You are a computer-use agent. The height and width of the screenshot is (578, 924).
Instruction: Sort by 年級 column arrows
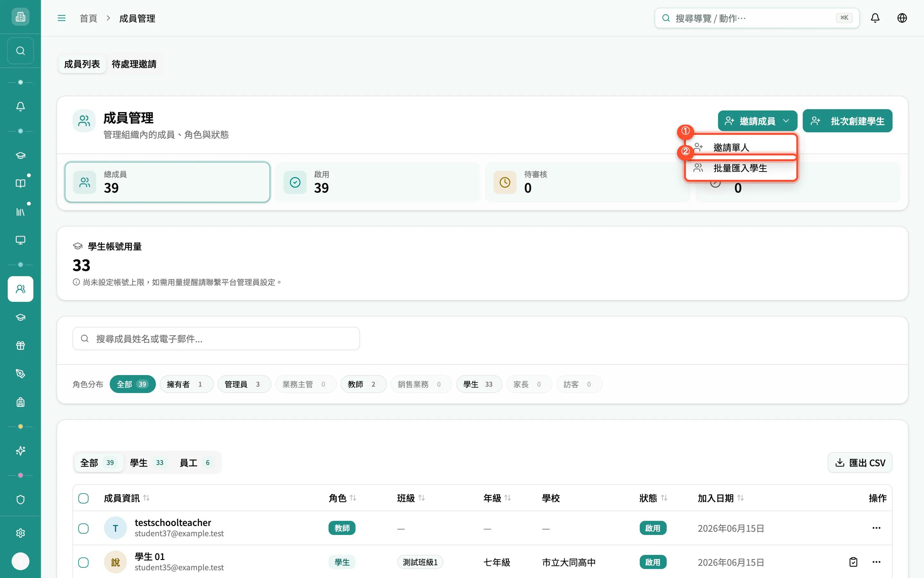tap(508, 498)
